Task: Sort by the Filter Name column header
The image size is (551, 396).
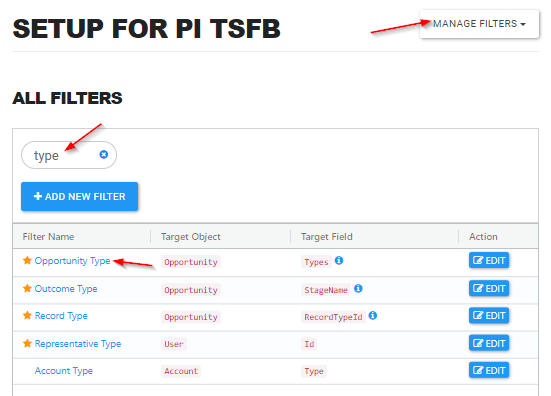Action: (x=48, y=237)
